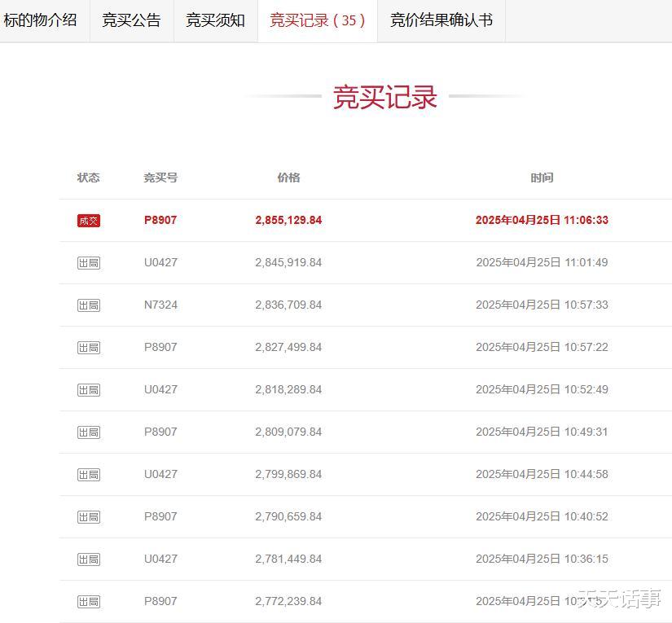This screenshot has height=623, width=672.
Task: Click the 出局 badge in the 2,772,239.84 row
Action: pyautogui.click(x=89, y=602)
